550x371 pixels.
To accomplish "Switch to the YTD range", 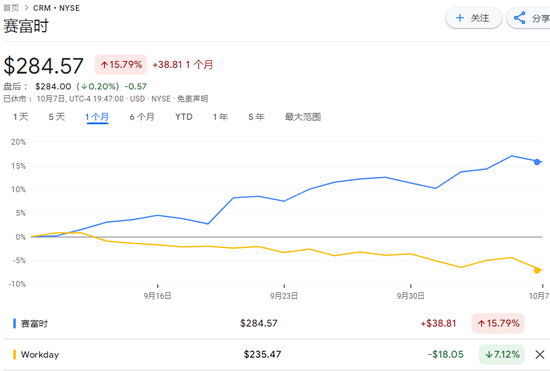I will click(x=184, y=117).
